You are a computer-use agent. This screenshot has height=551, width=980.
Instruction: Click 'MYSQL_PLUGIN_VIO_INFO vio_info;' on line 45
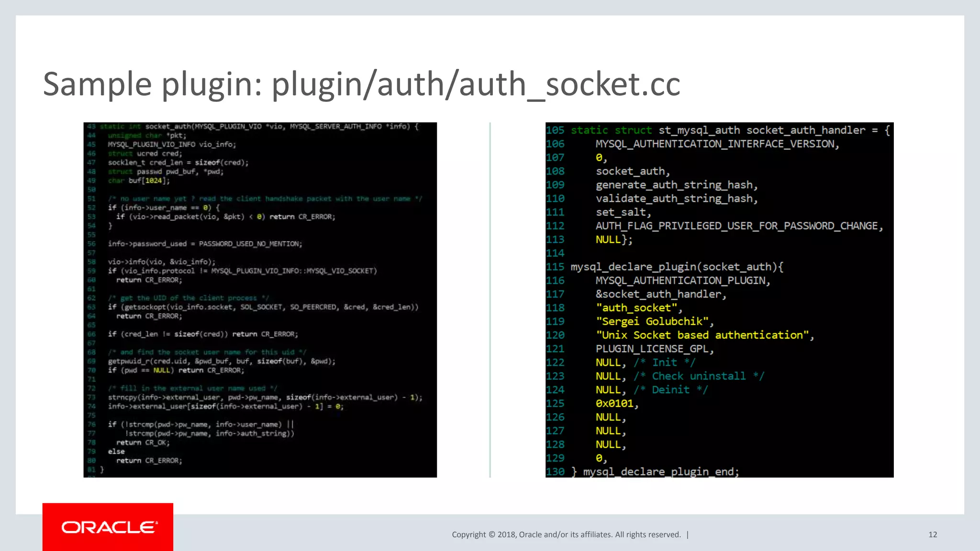pyautogui.click(x=172, y=144)
